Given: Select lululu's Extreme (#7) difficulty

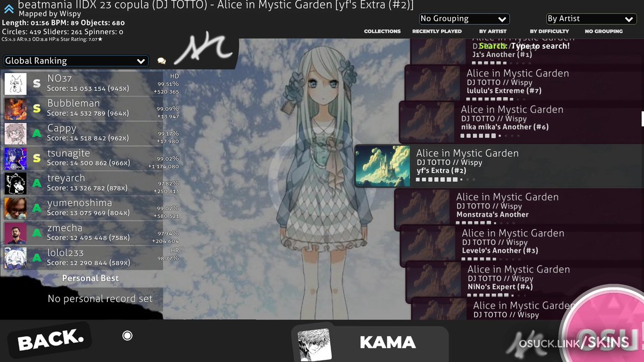Looking at the screenshot, I should click(x=524, y=82).
